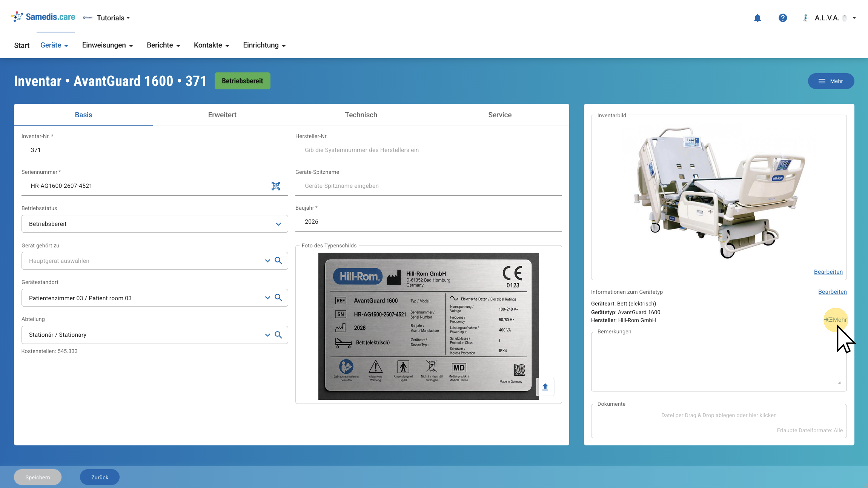The height and width of the screenshot is (488, 868).
Task: Expand the Hauptgerät auswählen dropdown chevron
Action: coord(267,261)
